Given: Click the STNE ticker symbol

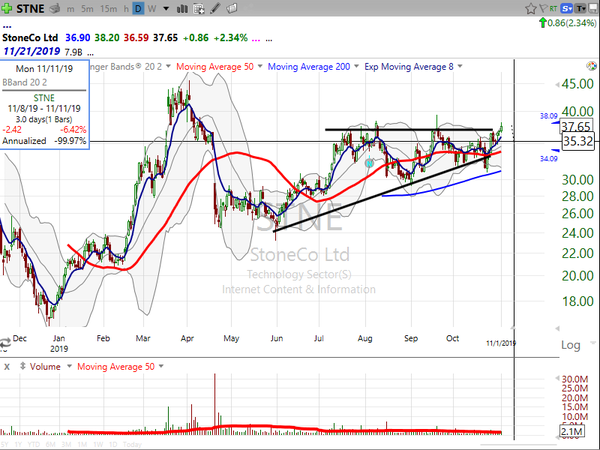Looking at the screenshot, I should 30,8.
